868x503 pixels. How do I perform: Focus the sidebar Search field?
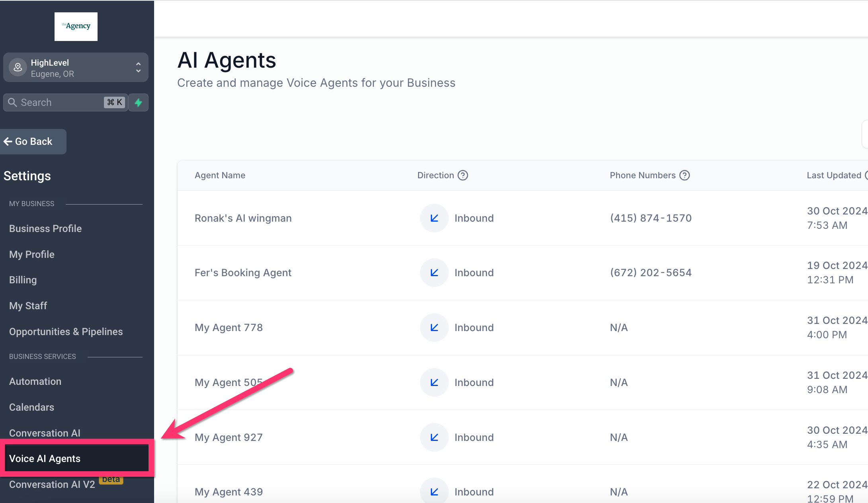pyautogui.click(x=60, y=103)
